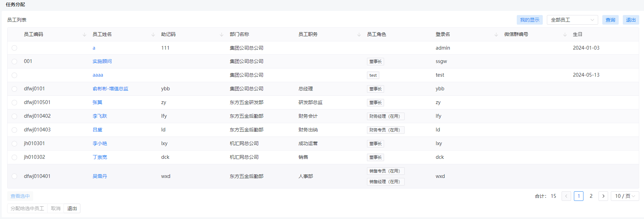The width and height of the screenshot is (644, 219).
Task: Go to next page arrow
Action: click(603, 196)
